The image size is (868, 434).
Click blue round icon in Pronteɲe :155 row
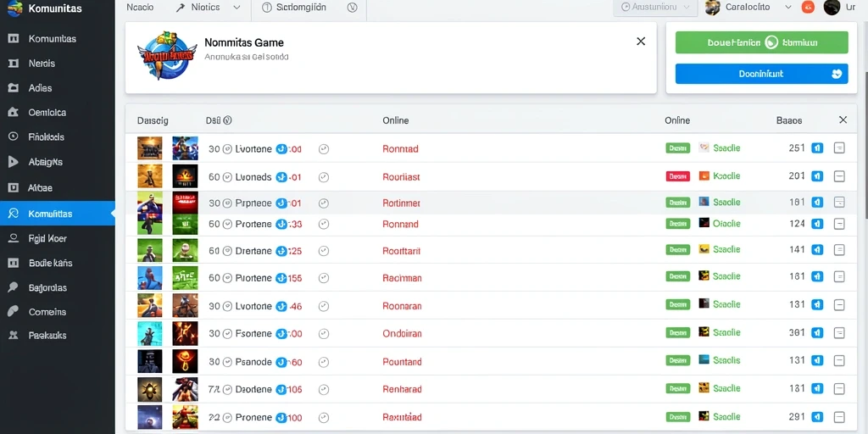[281, 278]
